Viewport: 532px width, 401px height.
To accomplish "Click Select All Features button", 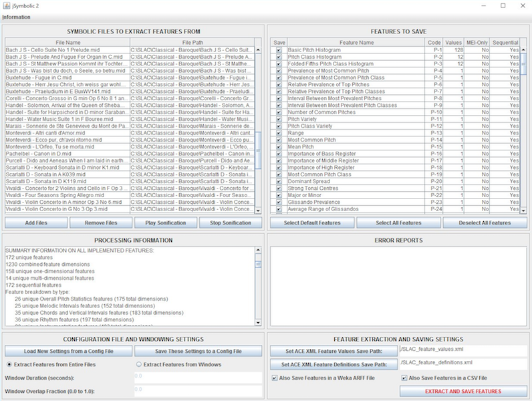I will (398, 223).
